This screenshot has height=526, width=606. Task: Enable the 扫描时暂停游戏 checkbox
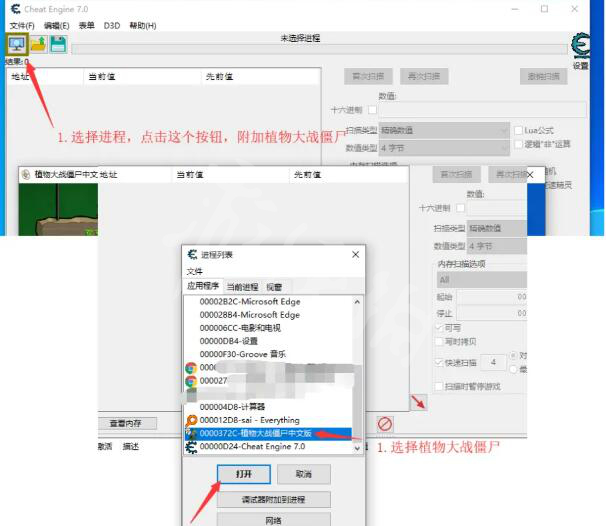coord(439,386)
